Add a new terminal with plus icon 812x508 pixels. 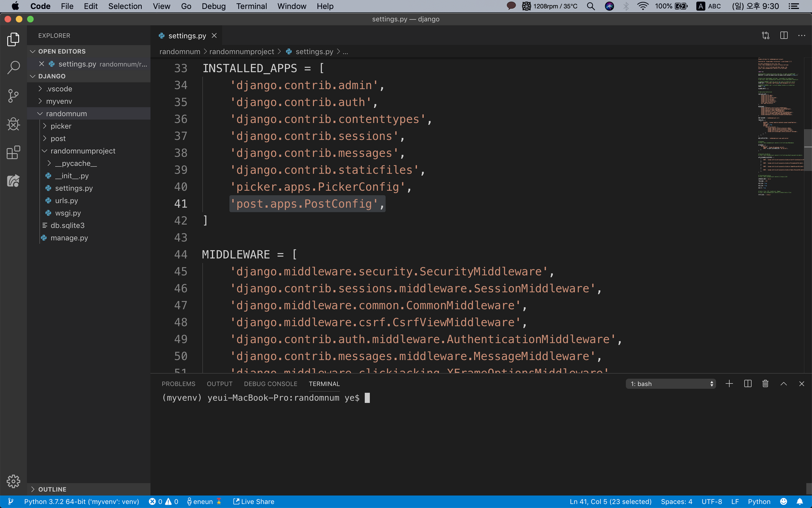point(729,384)
